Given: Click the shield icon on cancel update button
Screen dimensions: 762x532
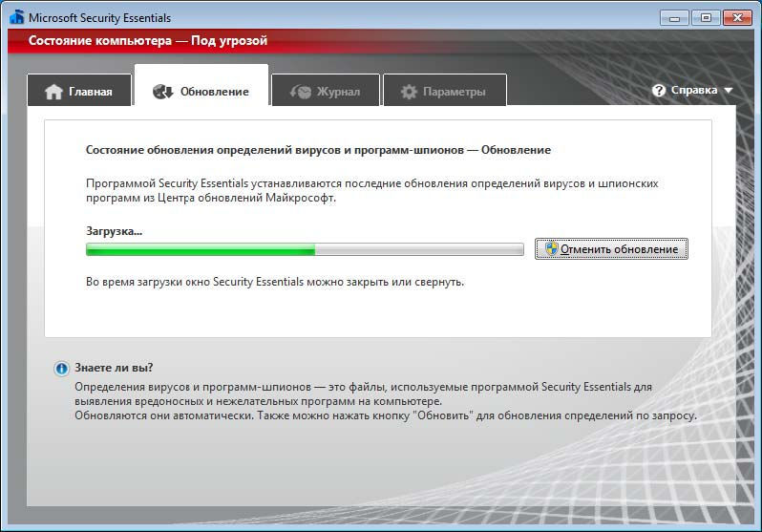Looking at the screenshot, I should 549,249.
